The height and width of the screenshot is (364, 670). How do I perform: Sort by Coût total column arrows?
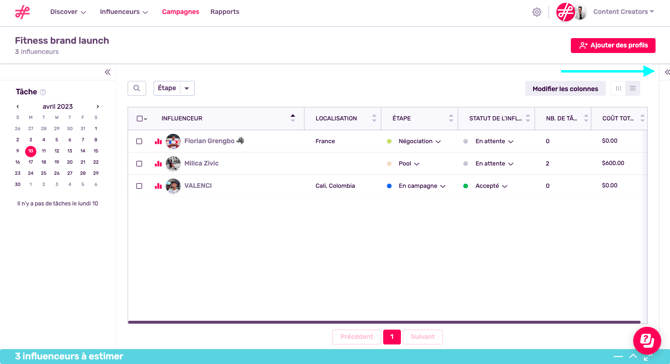[642, 118]
